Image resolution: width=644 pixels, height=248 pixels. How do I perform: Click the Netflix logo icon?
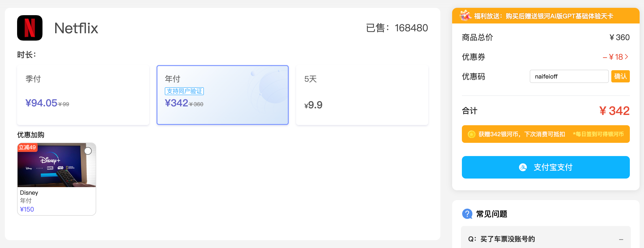point(30,28)
